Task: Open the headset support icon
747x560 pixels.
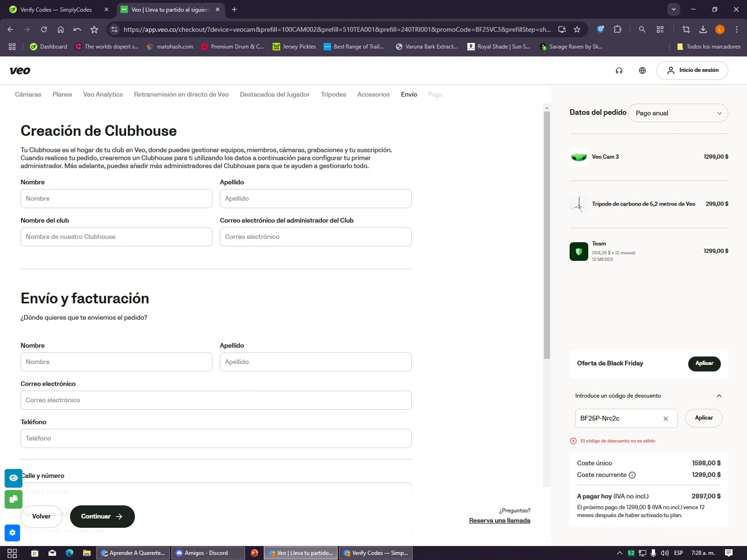Action: (x=619, y=71)
